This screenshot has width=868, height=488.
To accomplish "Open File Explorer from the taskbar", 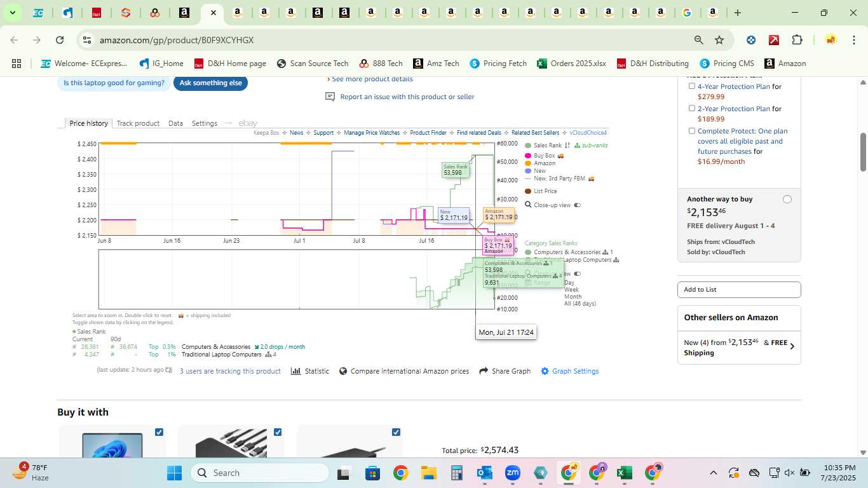I will pyautogui.click(x=428, y=473).
